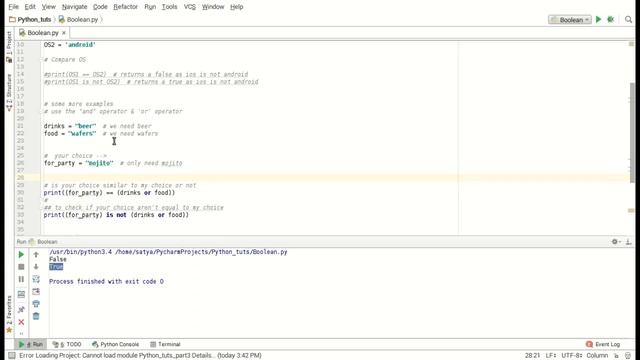The image size is (640, 360).
Task: Click the Boolean label in Run panel header
Action: (47, 242)
